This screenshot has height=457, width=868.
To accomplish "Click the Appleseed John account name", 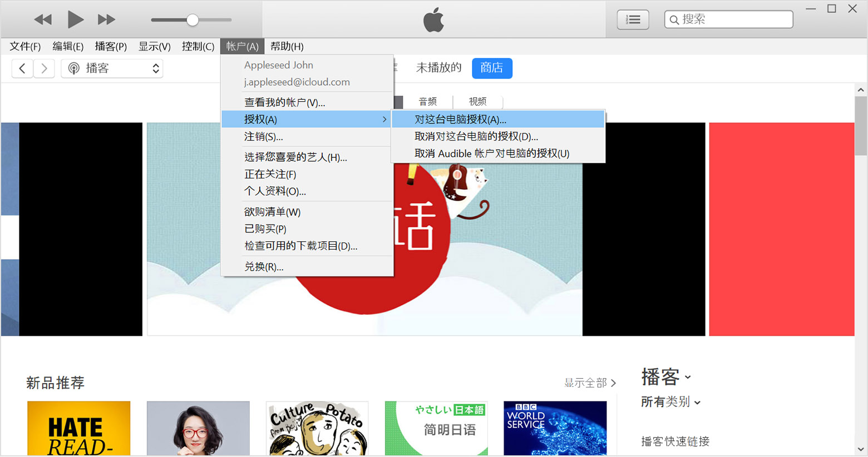I will (279, 65).
